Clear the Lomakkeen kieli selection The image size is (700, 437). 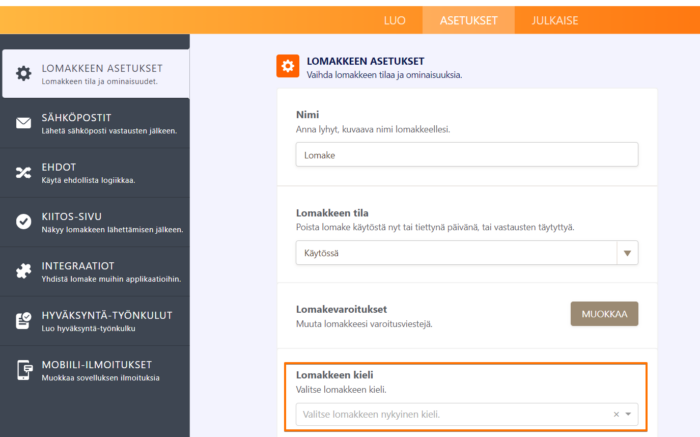click(x=616, y=414)
